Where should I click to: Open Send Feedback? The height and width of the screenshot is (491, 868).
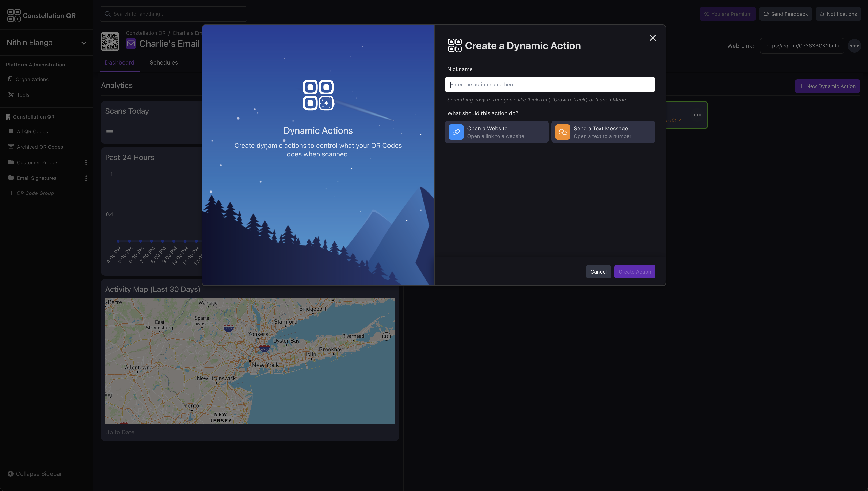coord(785,14)
